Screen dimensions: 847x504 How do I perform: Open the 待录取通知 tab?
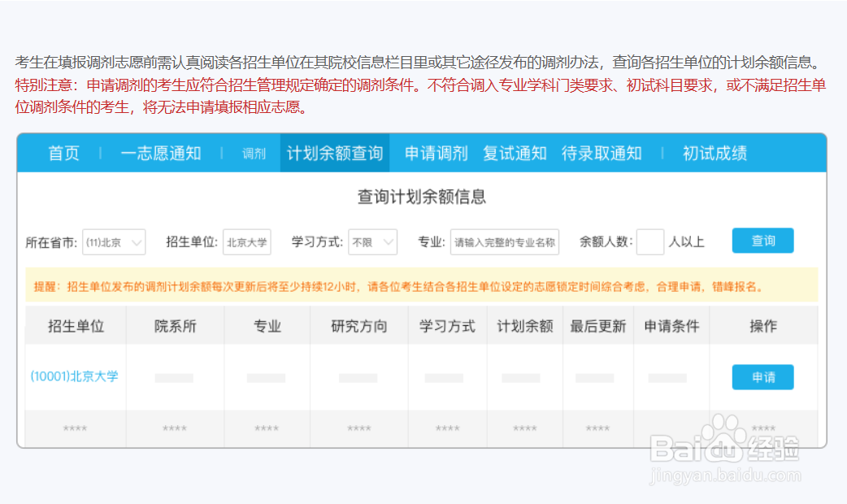602,153
